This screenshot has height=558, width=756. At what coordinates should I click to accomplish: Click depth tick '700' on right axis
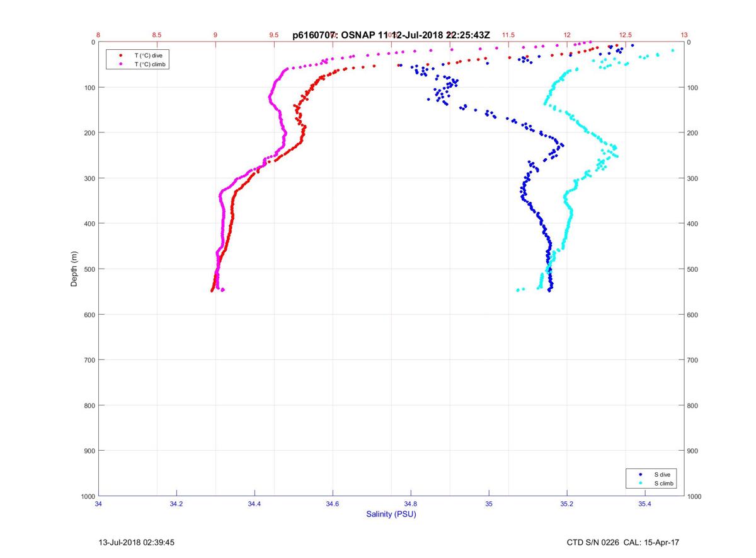(693, 360)
